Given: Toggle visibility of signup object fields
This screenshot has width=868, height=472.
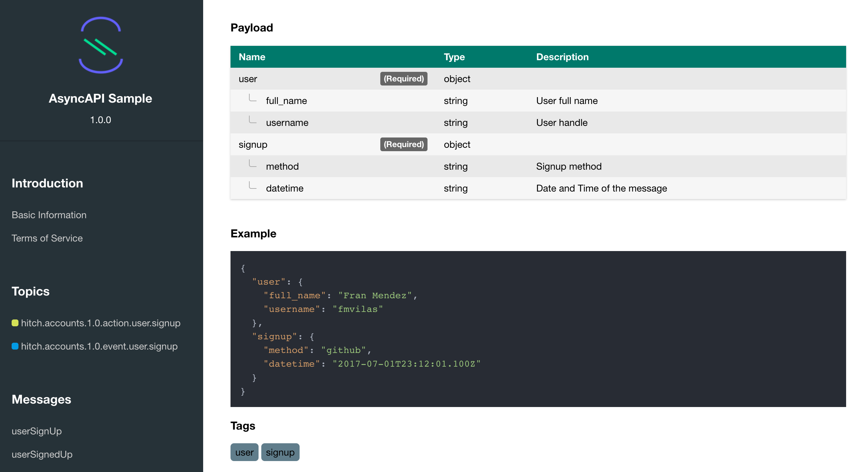Looking at the screenshot, I should click(252, 144).
